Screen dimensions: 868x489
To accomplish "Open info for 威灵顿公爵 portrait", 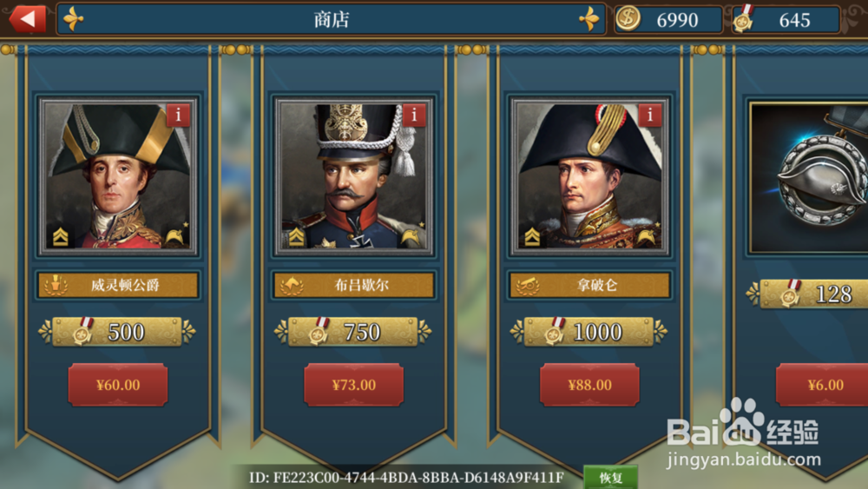I will click(x=178, y=116).
